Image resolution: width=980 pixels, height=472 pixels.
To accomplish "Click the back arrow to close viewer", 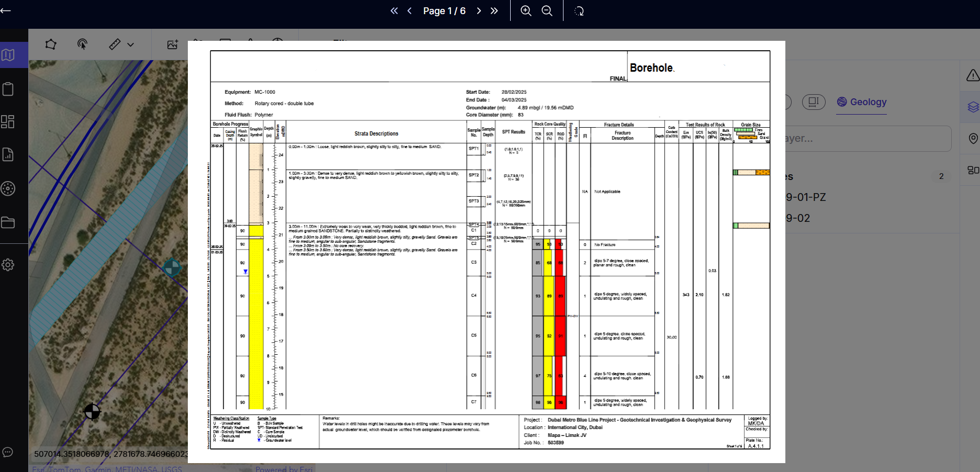I will coord(6,10).
